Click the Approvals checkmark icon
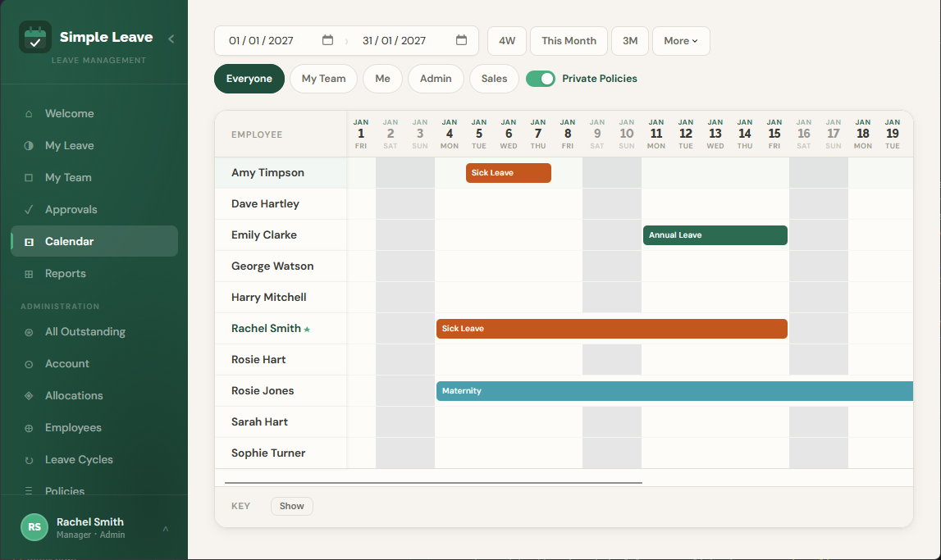 click(x=29, y=209)
